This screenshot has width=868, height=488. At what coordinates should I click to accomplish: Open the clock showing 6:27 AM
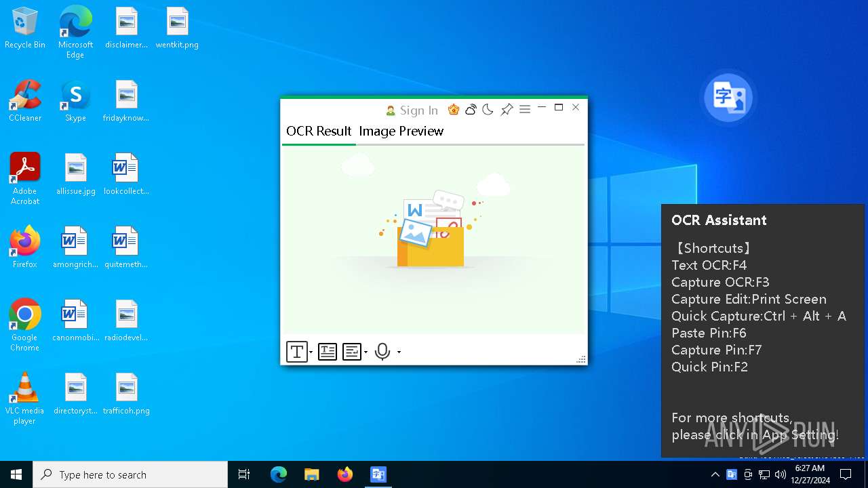click(810, 474)
